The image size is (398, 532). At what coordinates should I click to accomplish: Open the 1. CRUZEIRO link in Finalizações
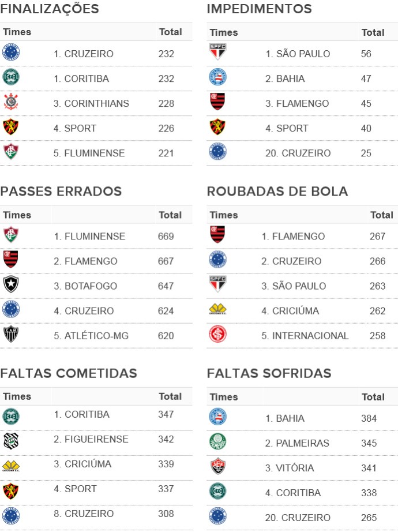click(x=83, y=54)
